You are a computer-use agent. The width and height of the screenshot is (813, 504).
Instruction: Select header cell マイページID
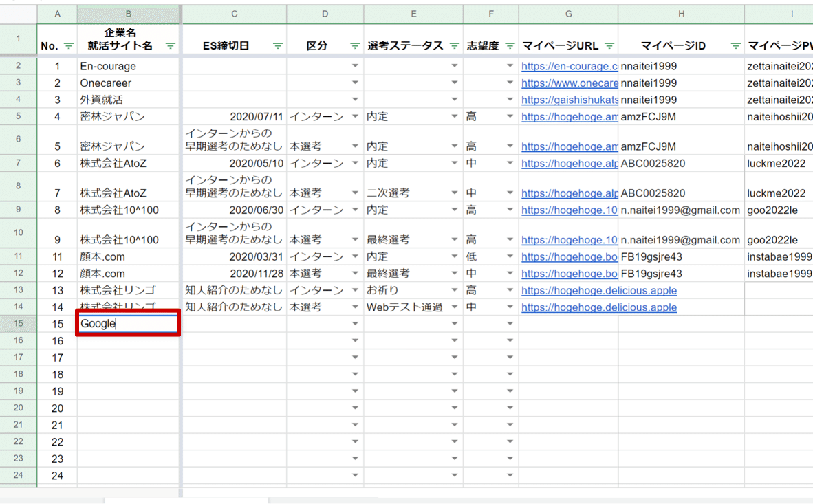[x=682, y=39]
